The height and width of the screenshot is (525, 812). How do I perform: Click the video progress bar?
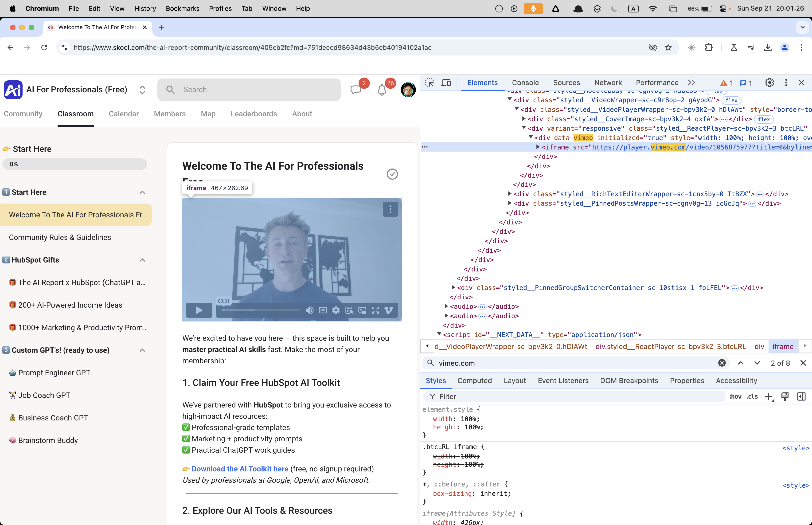[x=261, y=310]
